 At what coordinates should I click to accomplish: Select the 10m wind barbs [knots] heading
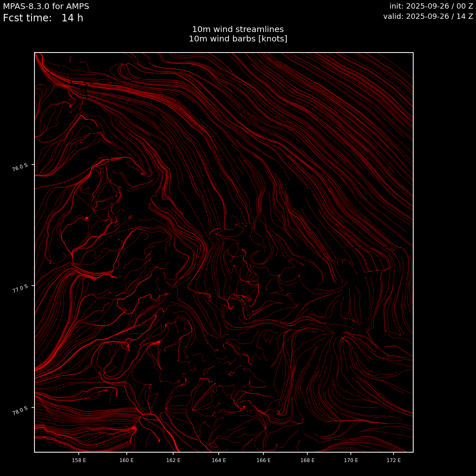coord(238,39)
